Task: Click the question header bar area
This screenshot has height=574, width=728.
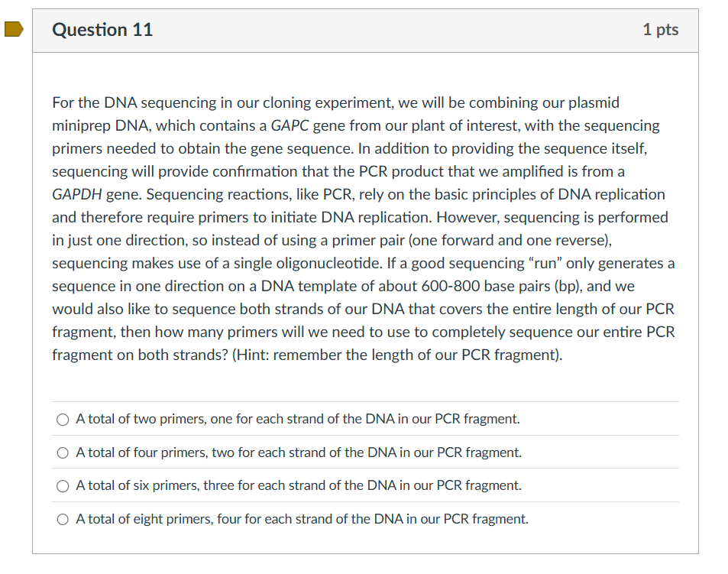Action: click(x=363, y=30)
